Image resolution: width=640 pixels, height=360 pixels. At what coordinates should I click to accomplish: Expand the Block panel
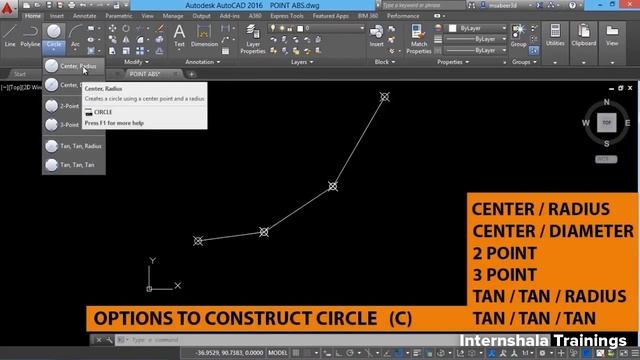pos(385,62)
